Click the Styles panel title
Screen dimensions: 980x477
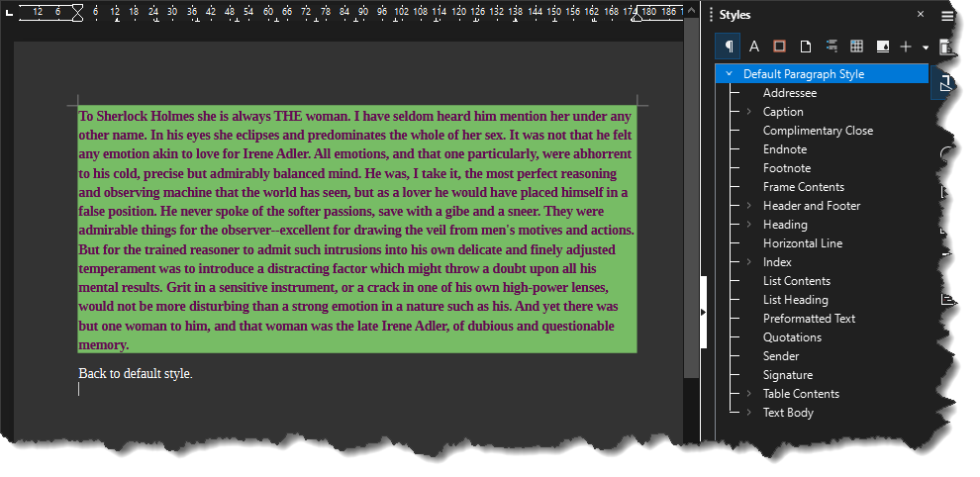point(735,15)
